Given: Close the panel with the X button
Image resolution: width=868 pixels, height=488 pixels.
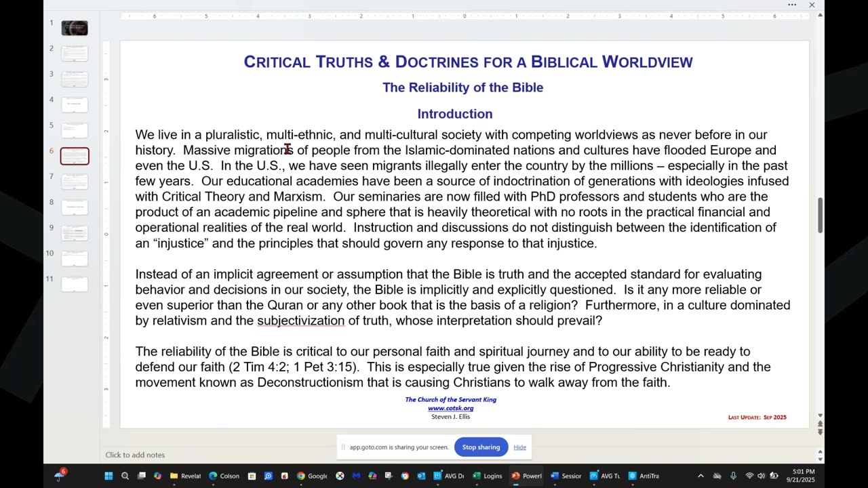Looking at the screenshot, I should coord(812,5).
